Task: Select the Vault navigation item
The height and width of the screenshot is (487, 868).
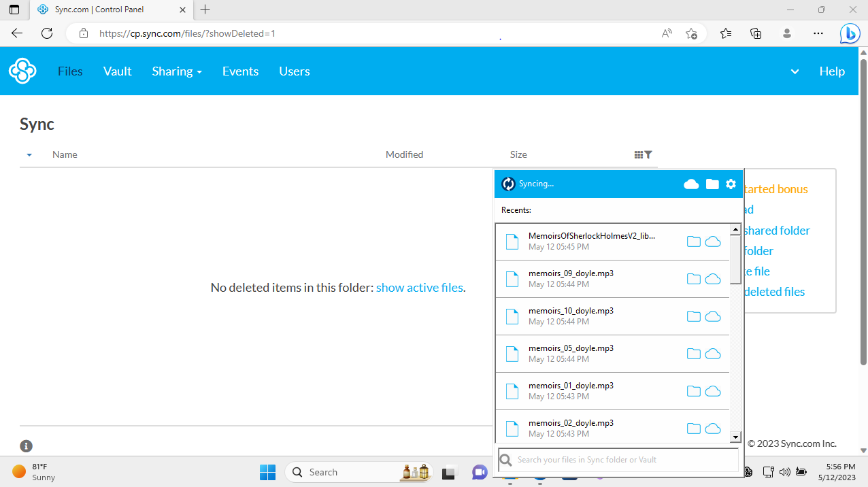Action: (x=117, y=71)
